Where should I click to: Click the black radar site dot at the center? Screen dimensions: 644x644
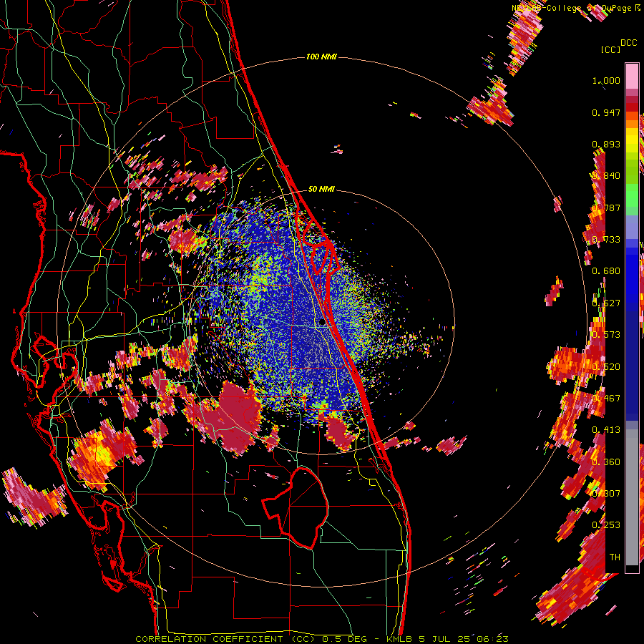tap(322, 323)
